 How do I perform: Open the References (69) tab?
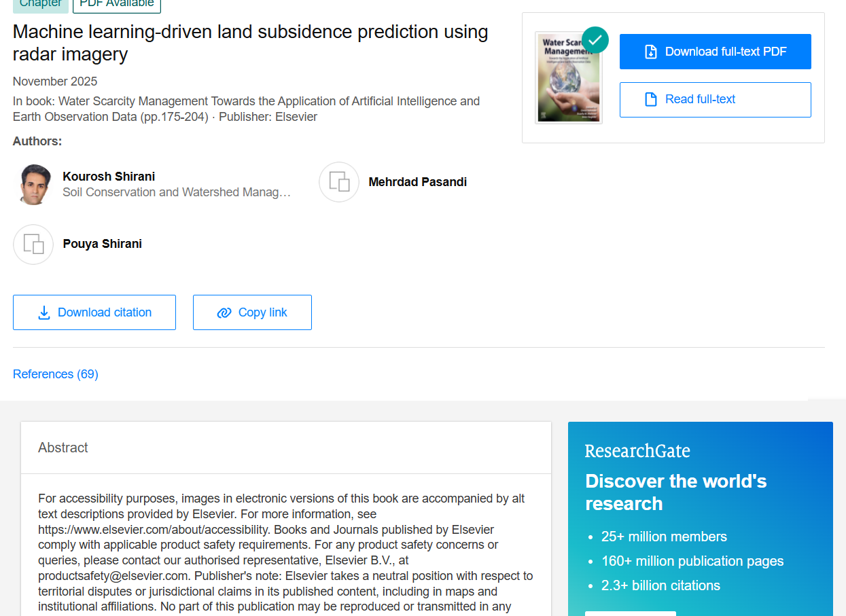tap(56, 374)
